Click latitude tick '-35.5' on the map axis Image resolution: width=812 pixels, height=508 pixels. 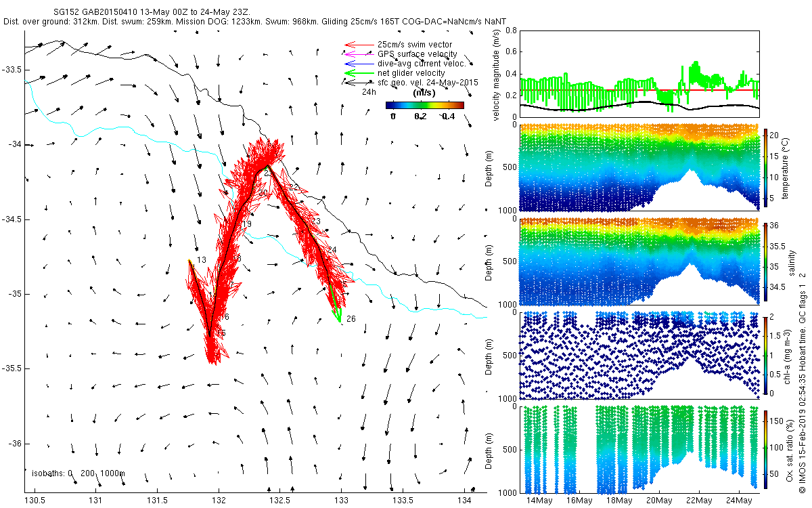(x=12, y=368)
